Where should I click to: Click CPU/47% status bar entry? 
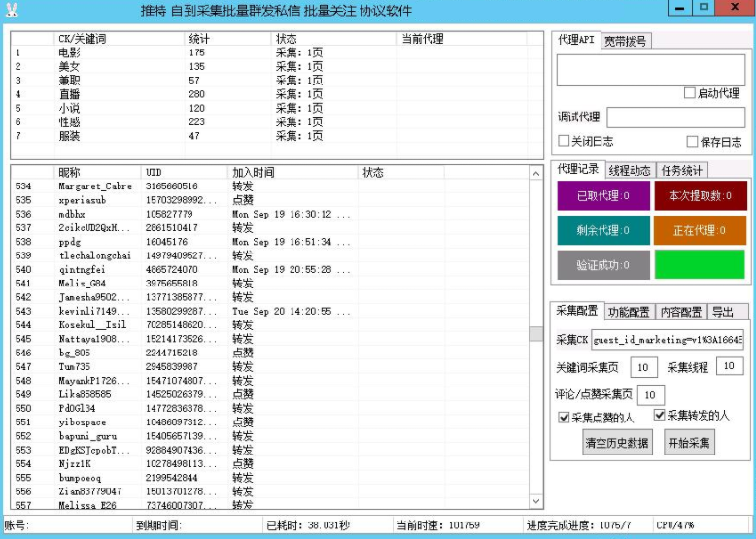point(675,525)
